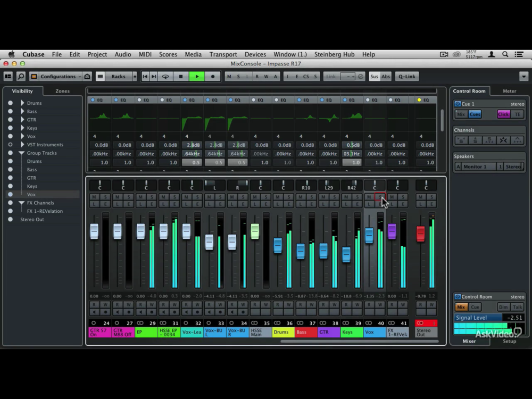This screenshot has width=532, height=399.
Task: Click the monitor icon on GTR 57 On channel
Action: [94, 312]
